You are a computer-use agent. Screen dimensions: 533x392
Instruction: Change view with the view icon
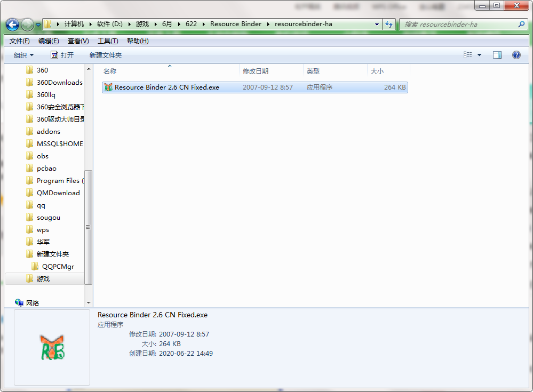tap(468, 55)
